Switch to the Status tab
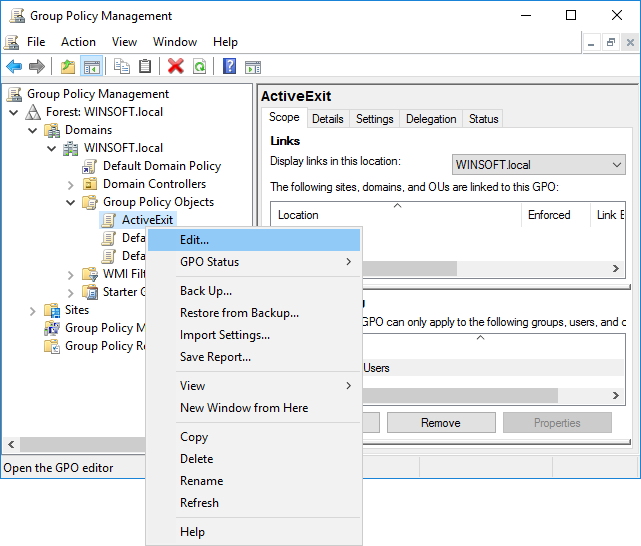The width and height of the screenshot is (641, 546). point(484,119)
